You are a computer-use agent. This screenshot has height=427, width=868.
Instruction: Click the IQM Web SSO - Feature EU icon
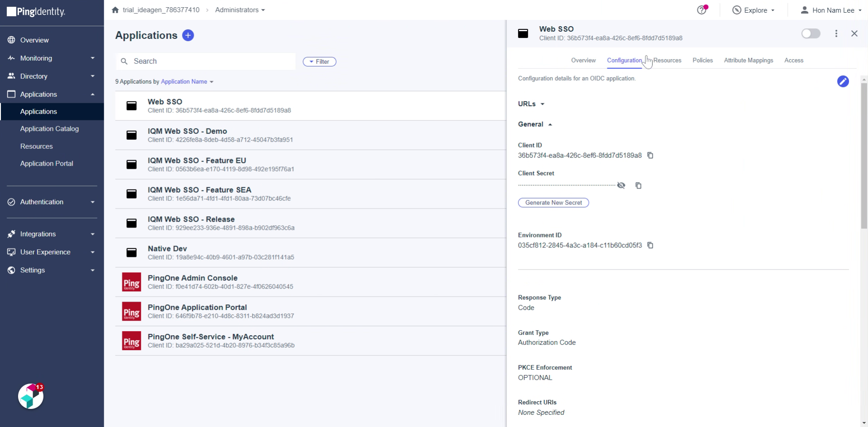tap(131, 164)
